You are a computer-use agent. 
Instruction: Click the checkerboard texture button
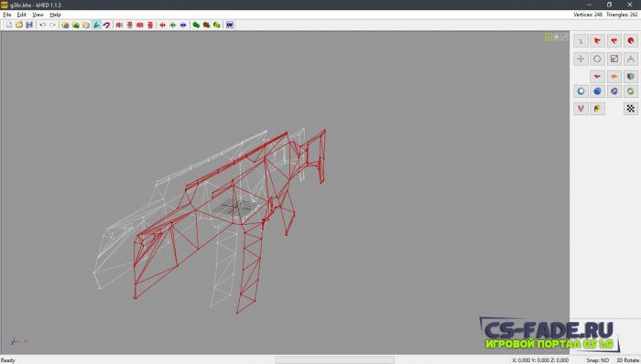631,109
